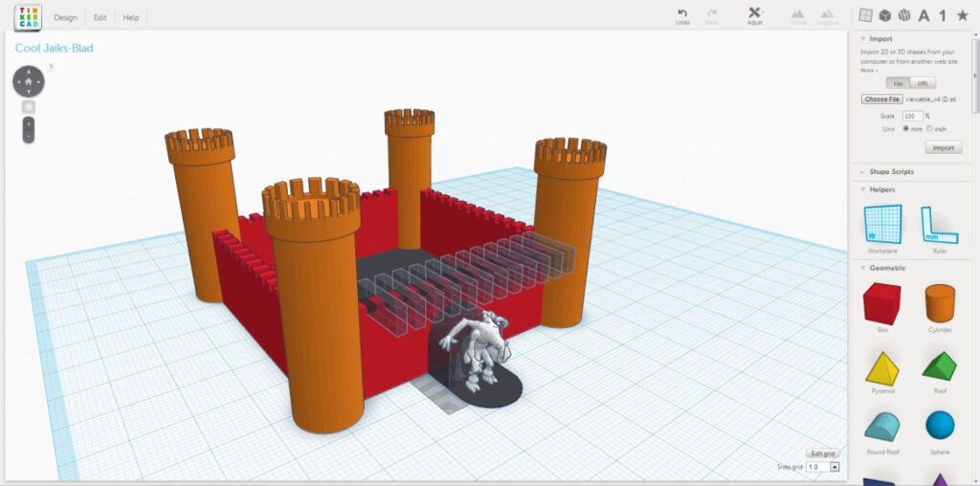The width and height of the screenshot is (980, 486).
Task: Open the Snap grid dropdown
Action: pos(835,467)
